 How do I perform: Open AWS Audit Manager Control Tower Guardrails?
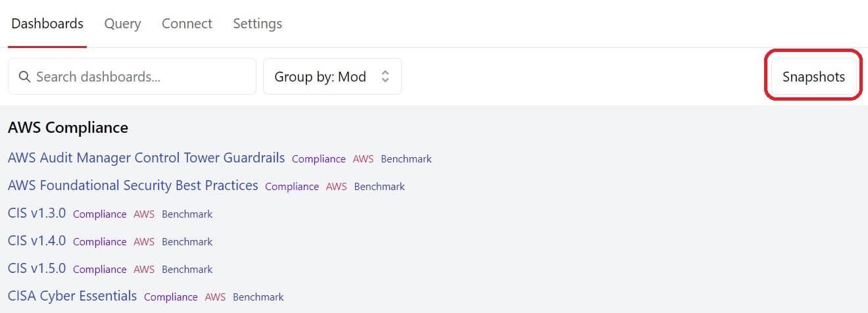pyautogui.click(x=146, y=158)
